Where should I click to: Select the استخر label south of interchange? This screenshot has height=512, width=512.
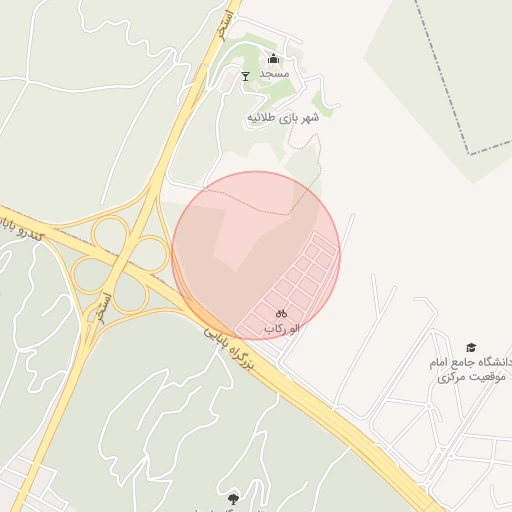pyautogui.click(x=104, y=308)
